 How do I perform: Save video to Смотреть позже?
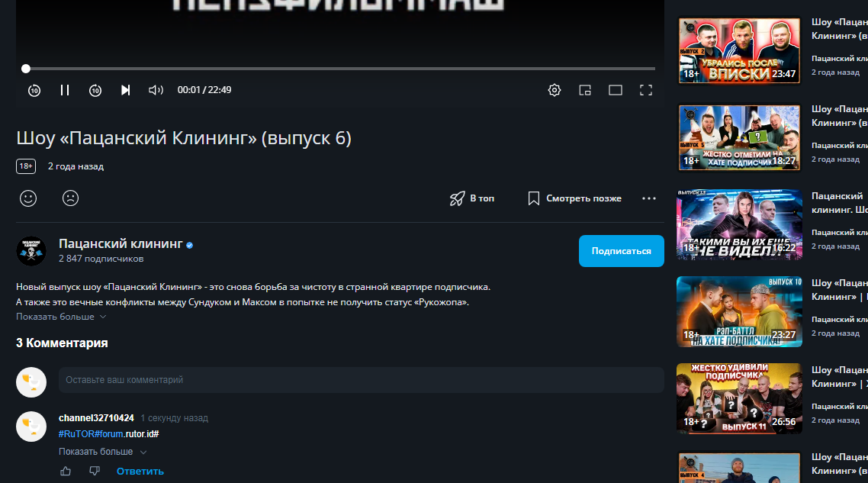click(x=574, y=198)
